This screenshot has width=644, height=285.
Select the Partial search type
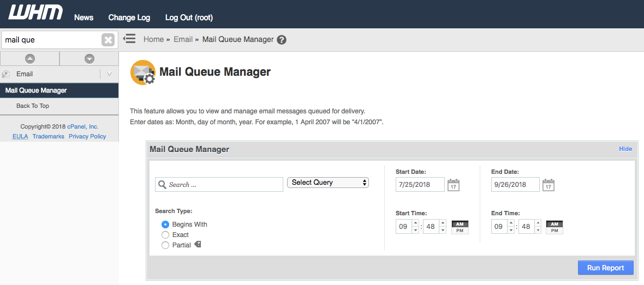pos(165,245)
